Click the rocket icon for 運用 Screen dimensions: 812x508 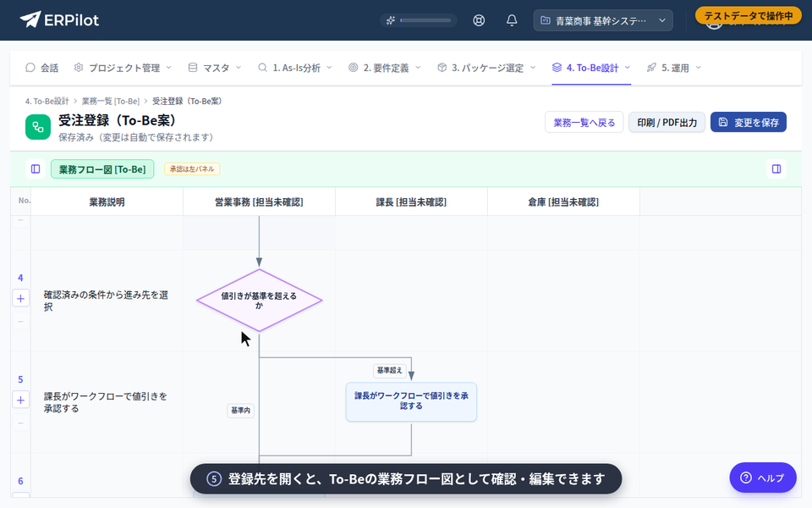(x=651, y=68)
